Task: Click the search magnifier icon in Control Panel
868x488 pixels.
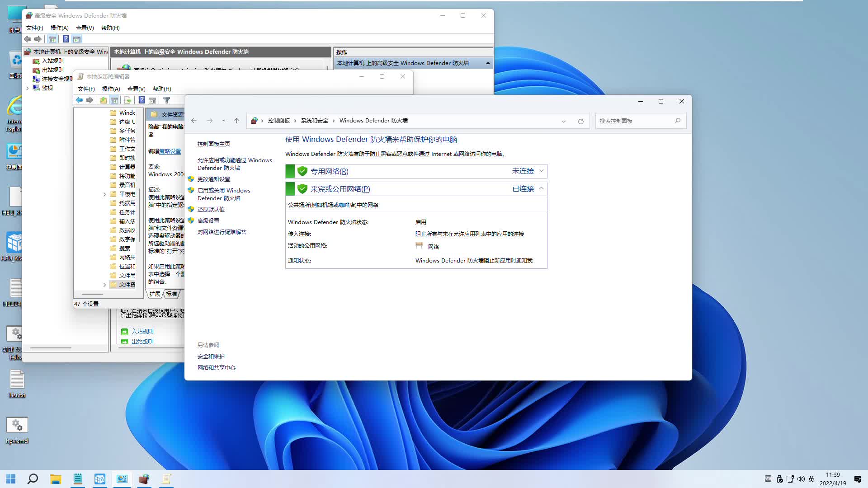Action: click(678, 121)
